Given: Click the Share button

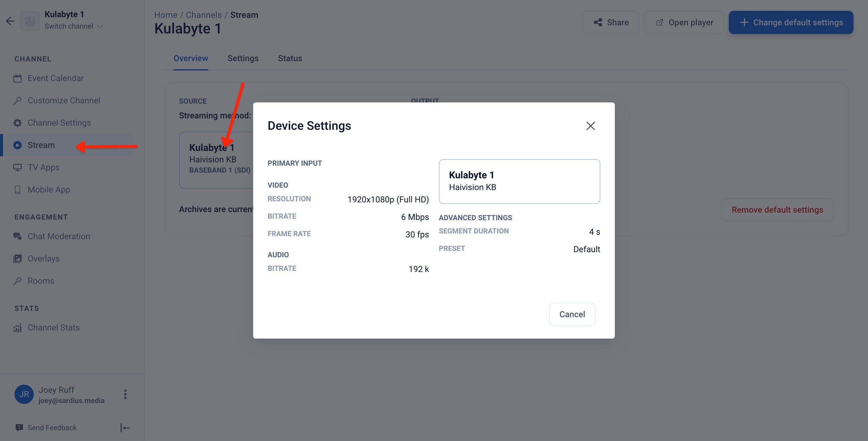Looking at the screenshot, I should click(611, 23).
